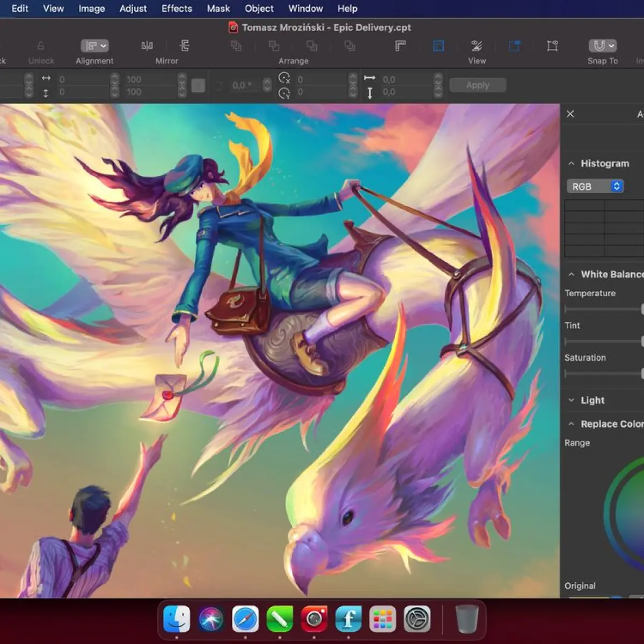Expand the Light section

click(x=571, y=400)
